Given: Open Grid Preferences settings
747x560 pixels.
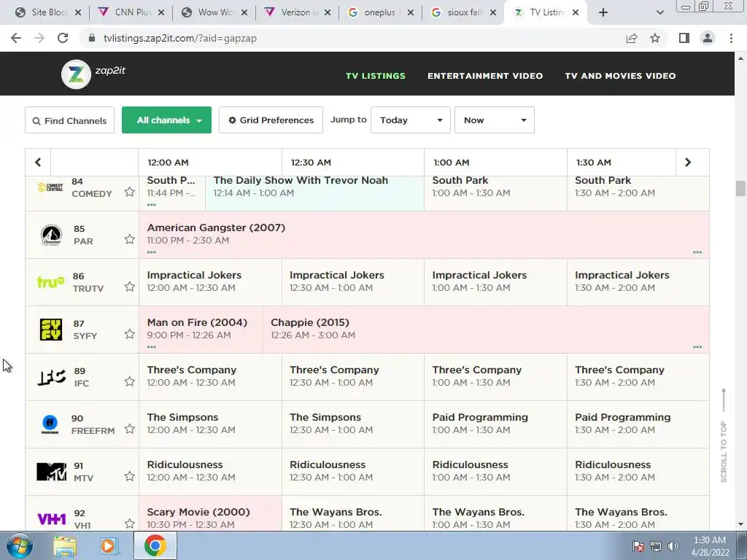Looking at the screenshot, I should [271, 120].
